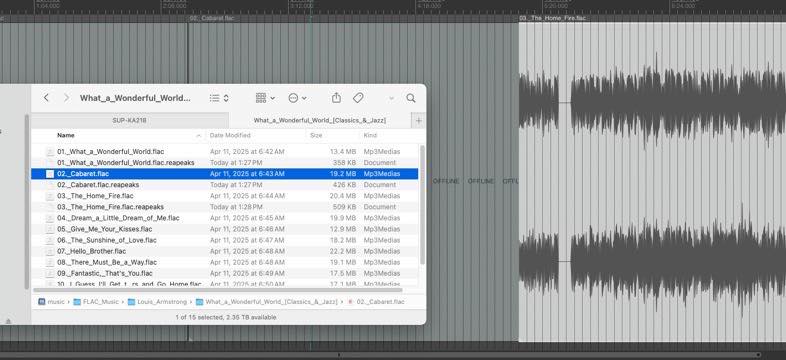Open the Finder group-by grid dropdown
Screen dimensions: 786x360
tap(265, 98)
